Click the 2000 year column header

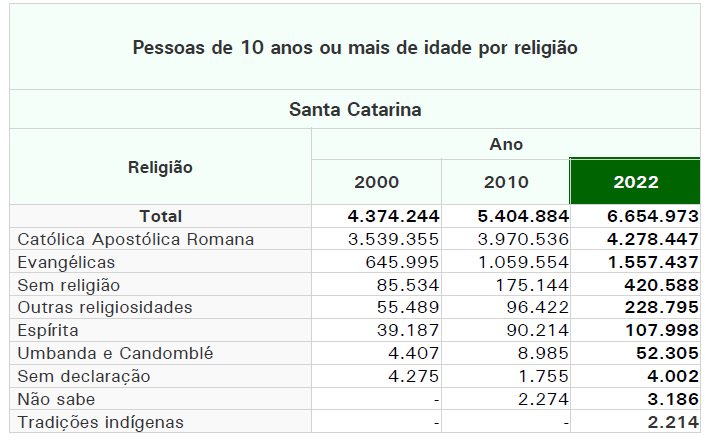[376, 182]
